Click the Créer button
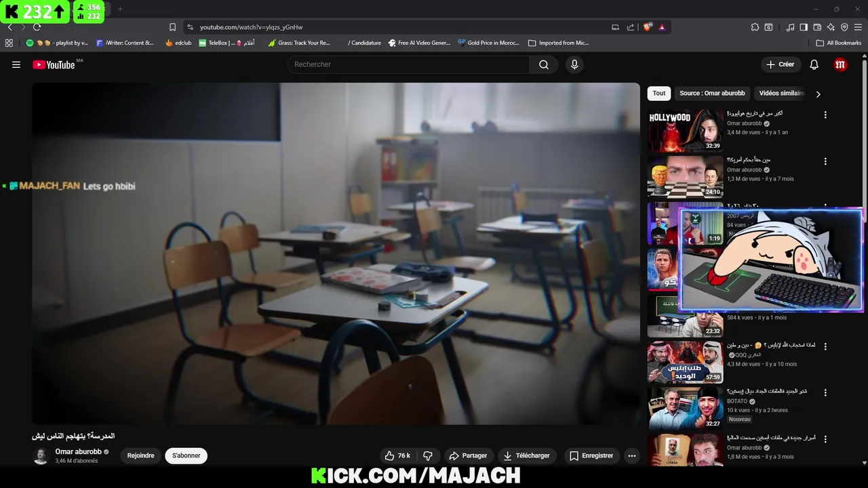The image size is (868, 488). [780, 64]
